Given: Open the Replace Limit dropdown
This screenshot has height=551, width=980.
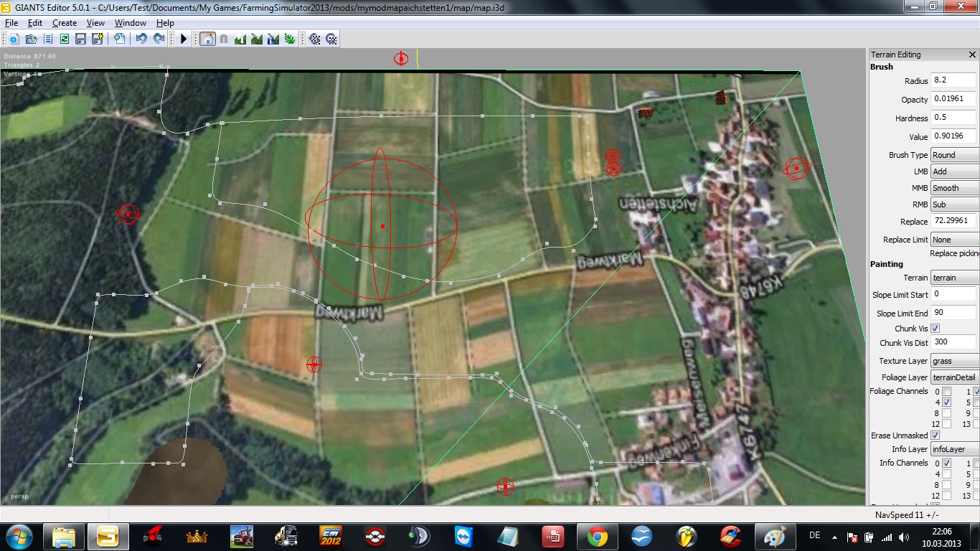Looking at the screenshot, I should [955, 240].
